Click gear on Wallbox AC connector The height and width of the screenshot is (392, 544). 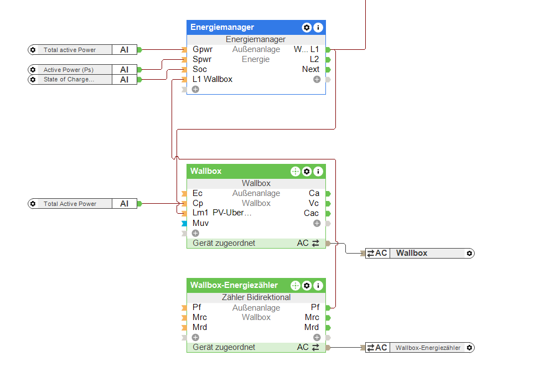[x=469, y=254]
